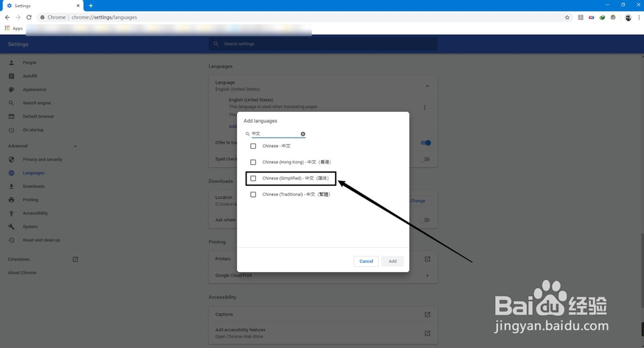Bookmark this page with the star icon

(x=567, y=17)
